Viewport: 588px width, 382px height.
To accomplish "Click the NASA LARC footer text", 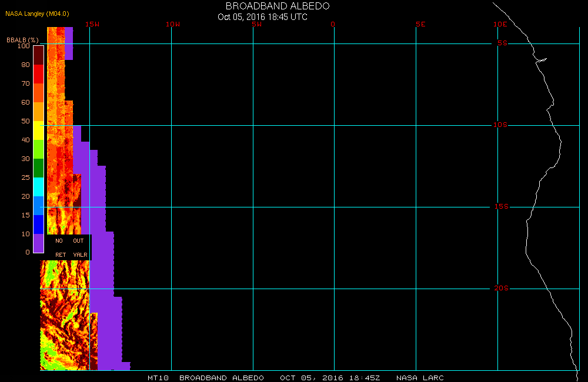I will [420, 378].
